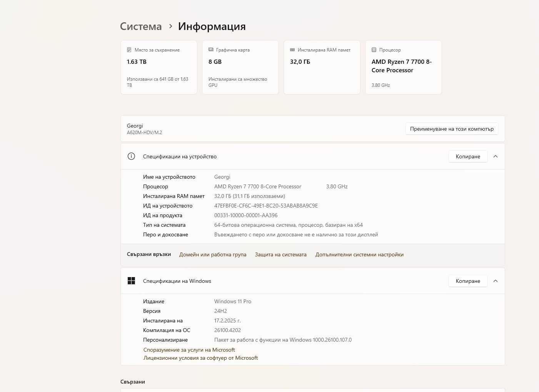Open Споразумение за услуги на Microsoft

tap(189, 350)
